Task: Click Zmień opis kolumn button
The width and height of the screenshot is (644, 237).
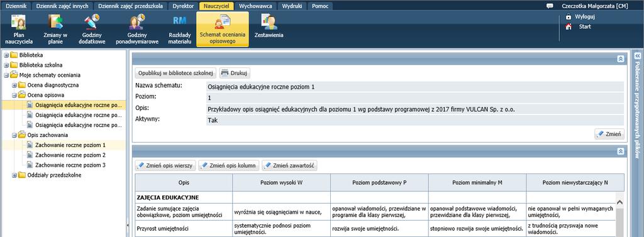Action: click(x=229, y=165)
